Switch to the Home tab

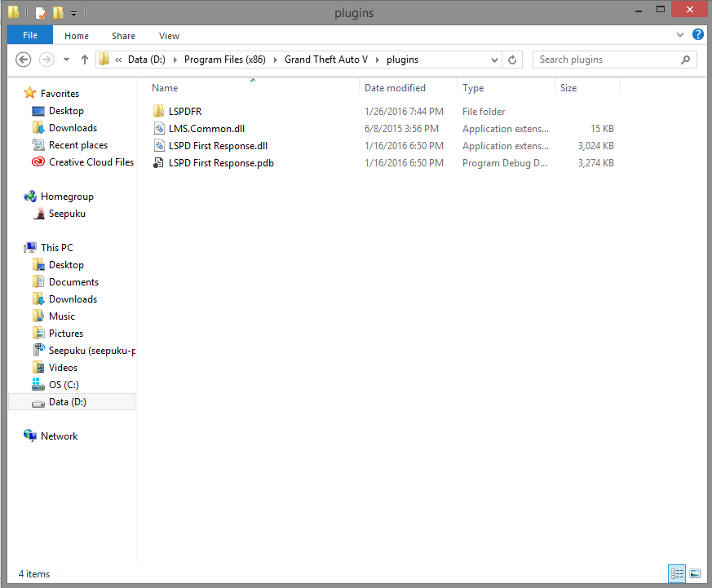click(x=76, y=35)
